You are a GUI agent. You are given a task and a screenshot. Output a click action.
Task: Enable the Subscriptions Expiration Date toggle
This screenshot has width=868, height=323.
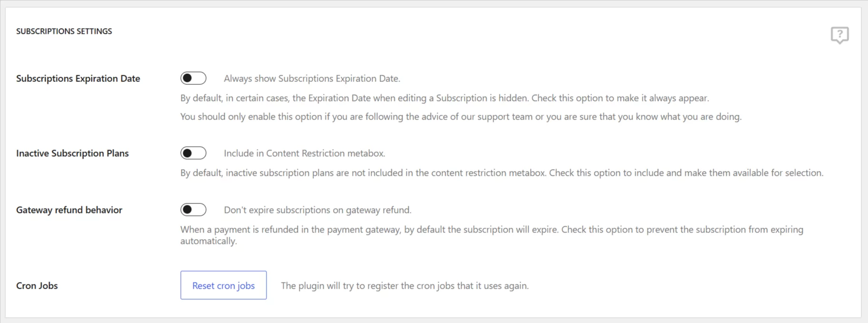[193, 78]
